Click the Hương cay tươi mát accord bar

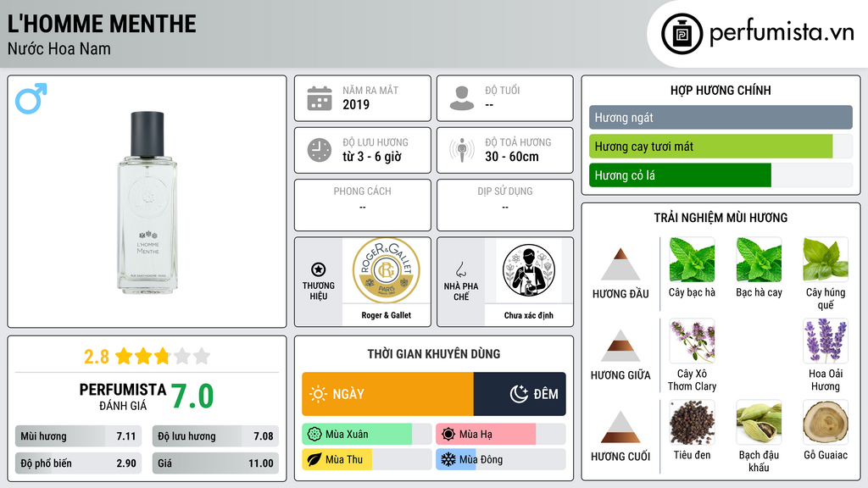721,147
